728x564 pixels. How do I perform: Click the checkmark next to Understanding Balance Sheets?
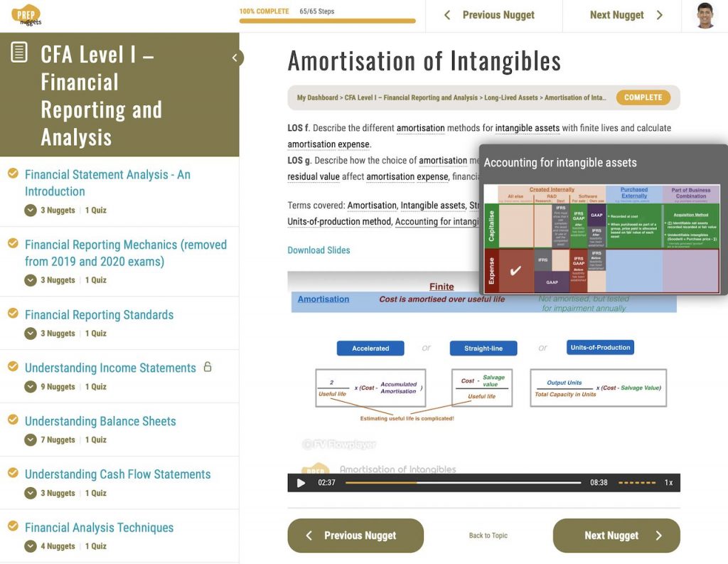tap(13, 420)
